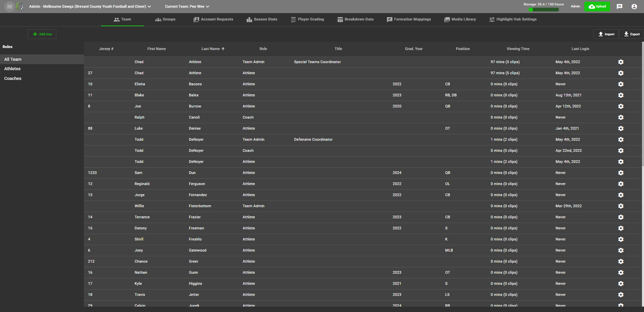Click the Import button
Image resolution: width=644 pixels, height=312 pixels.
click(606, 34)
